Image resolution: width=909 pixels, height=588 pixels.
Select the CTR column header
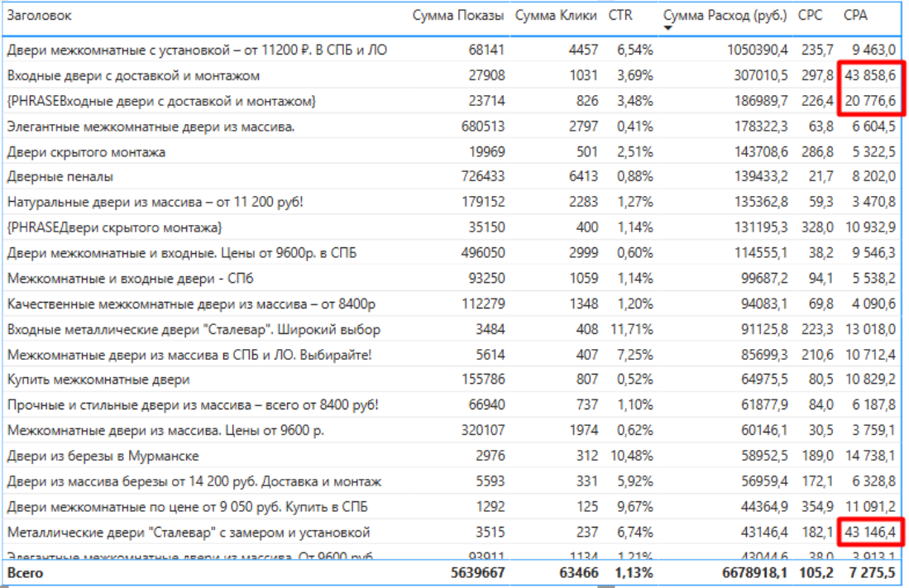[620, 16]
